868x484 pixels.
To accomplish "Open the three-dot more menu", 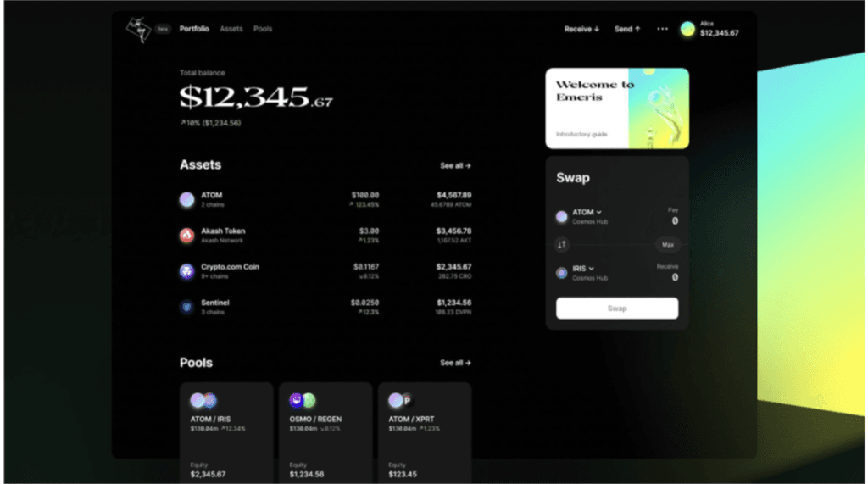I will [x=663, y=29].
